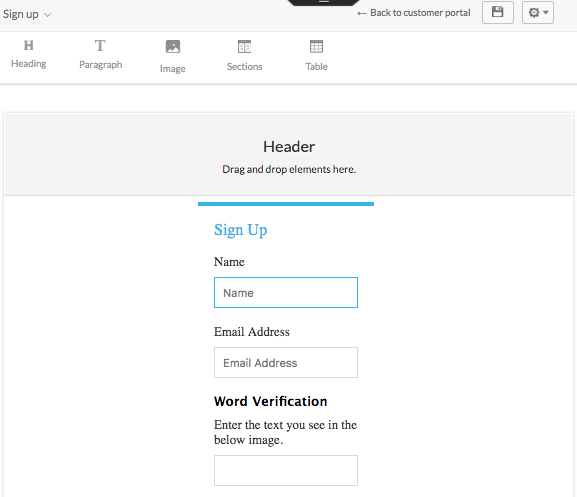Image resolution: width=577 pixels, height=497 pixels.
Task: Select the Table element icon
Action: pyautogui.click(x=316, y=47)
